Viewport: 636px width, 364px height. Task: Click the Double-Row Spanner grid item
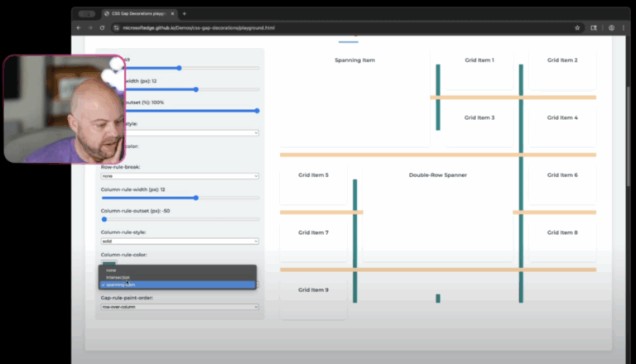click(x=437, y=213)
